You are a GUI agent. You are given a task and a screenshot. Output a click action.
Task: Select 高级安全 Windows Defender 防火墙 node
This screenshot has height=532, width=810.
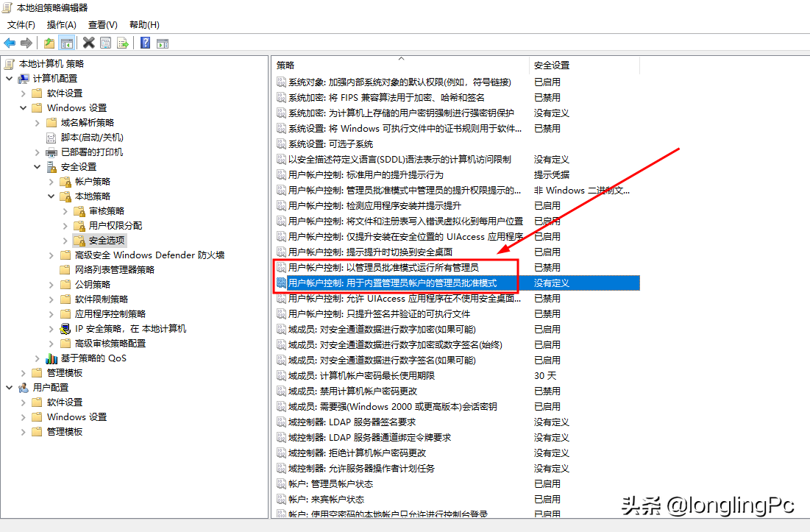click(150, 255)
